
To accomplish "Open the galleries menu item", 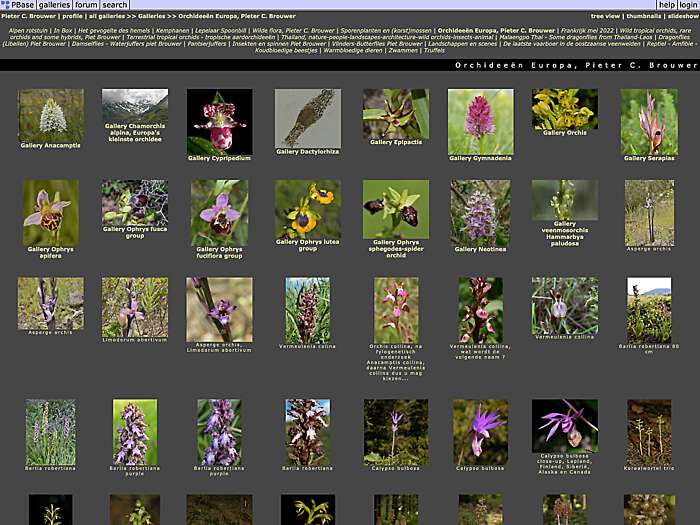I will pyautogui.click(x=54, y=5).
